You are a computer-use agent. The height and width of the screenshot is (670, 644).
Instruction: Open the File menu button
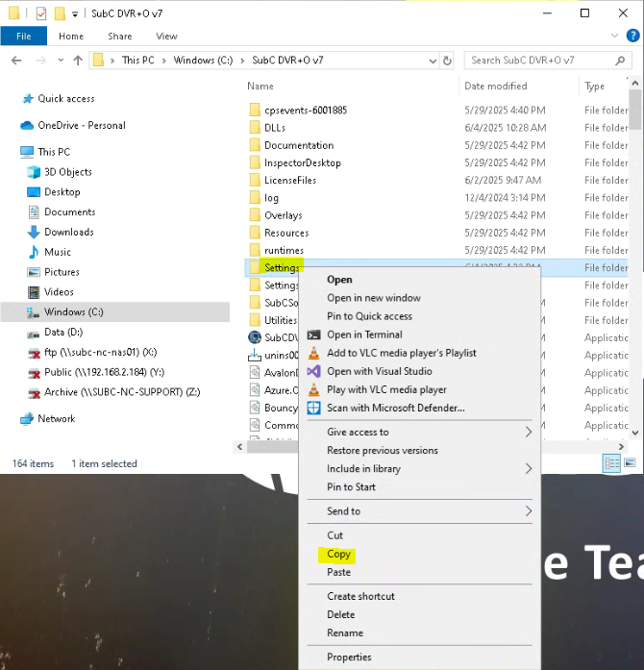[x=23, y=37]
